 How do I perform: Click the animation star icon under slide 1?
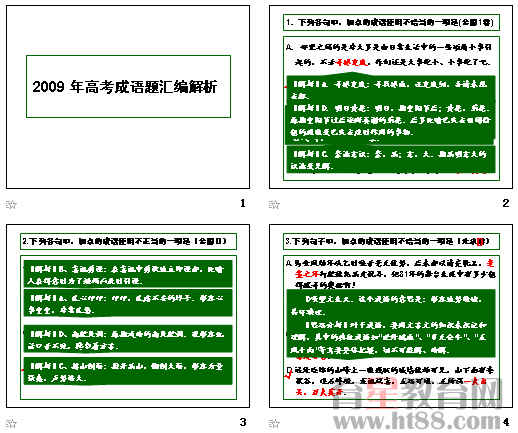pos(11,204)
